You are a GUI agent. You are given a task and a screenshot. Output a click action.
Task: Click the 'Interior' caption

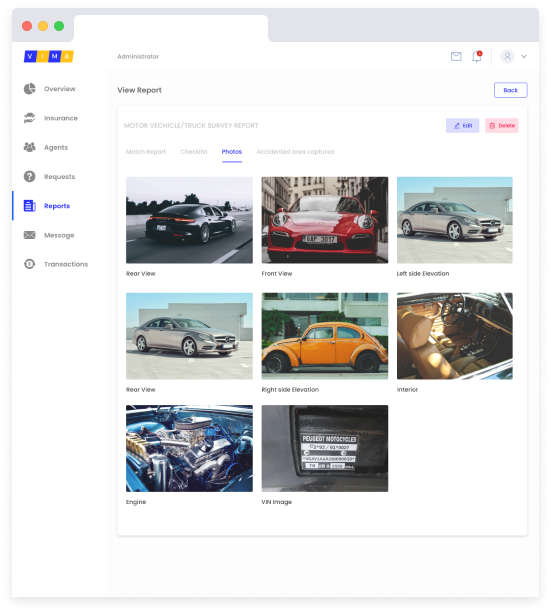click(x=407, y=390)
